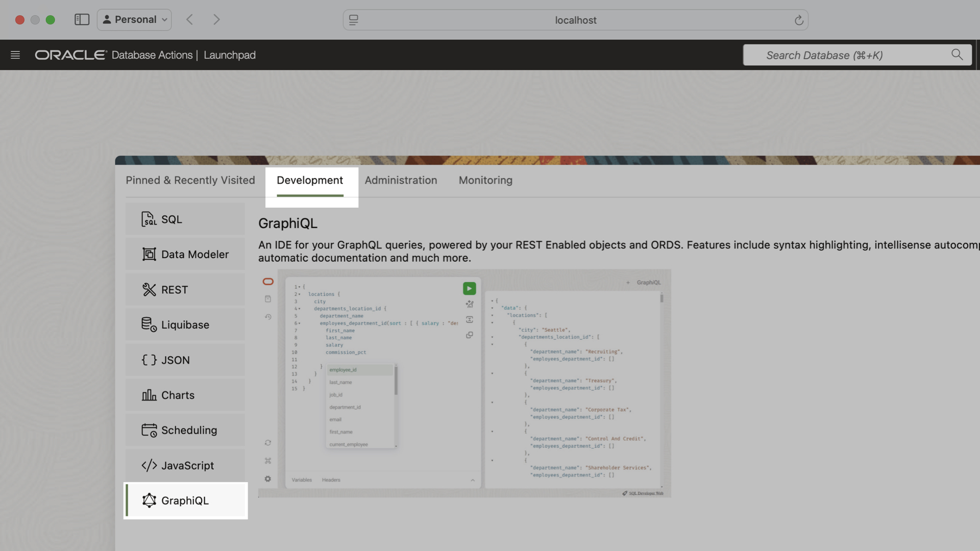Click the search magnifier icon

pyautogui.click(x=957, y=55)
